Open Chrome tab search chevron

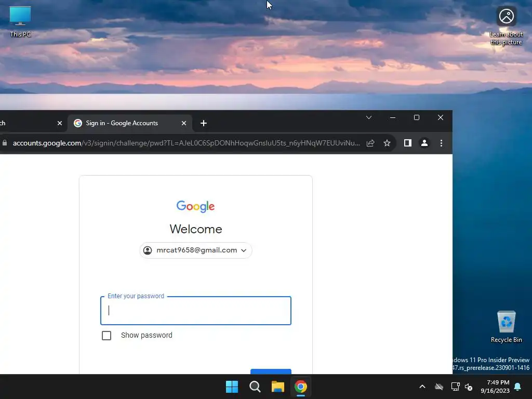369,117
